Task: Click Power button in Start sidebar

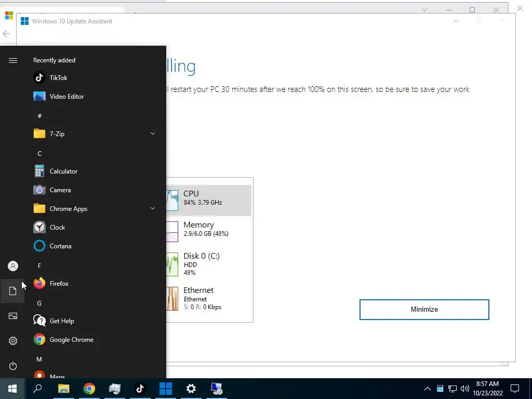Action: pyautogui.click(x=13, y=366)
